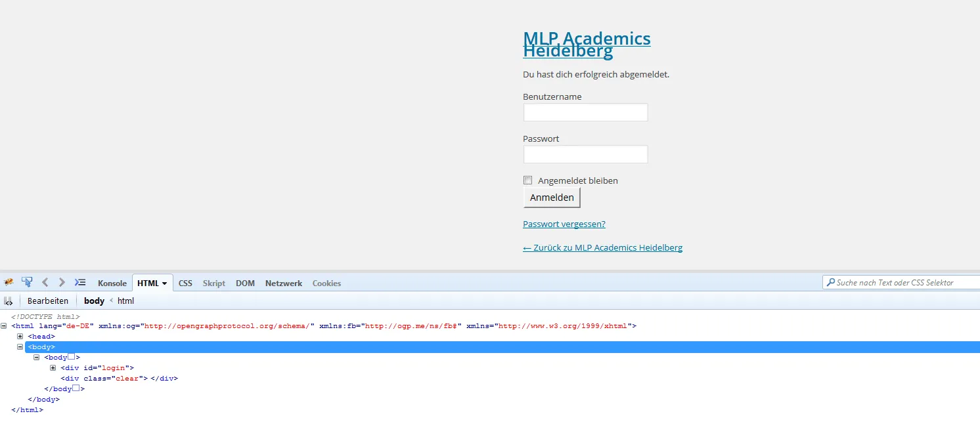
Task: Open the Cookies tab
Action: 326,283
